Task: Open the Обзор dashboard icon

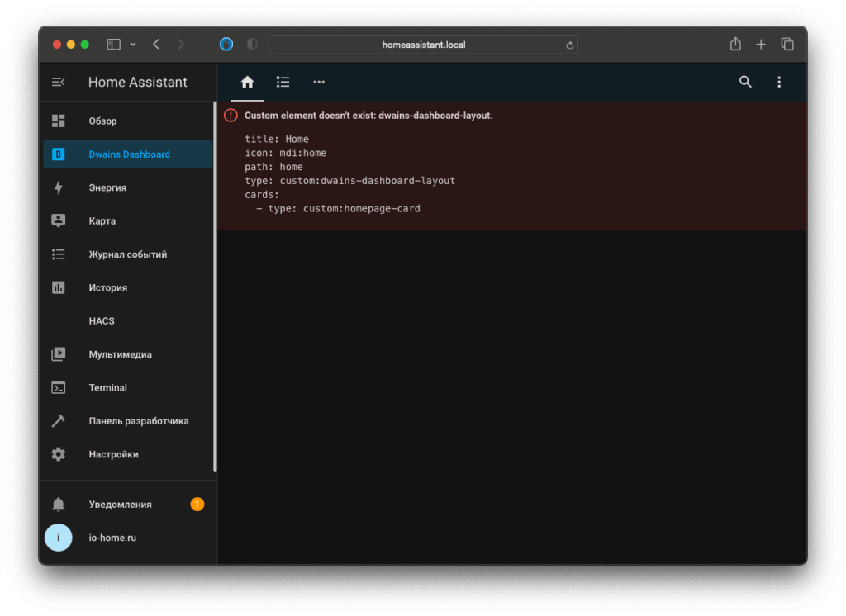Action: click(x=59, y=121)
